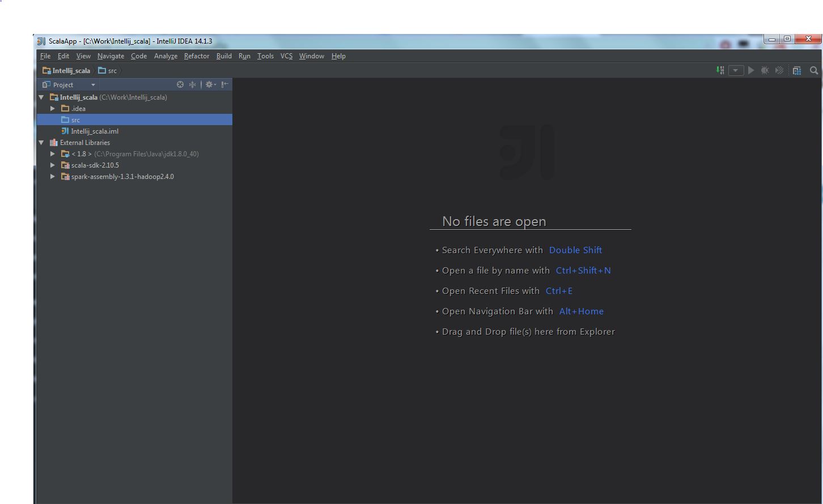823x504 pixels.
Task: Open the Project panel gear settings
Action: (210, 84)
